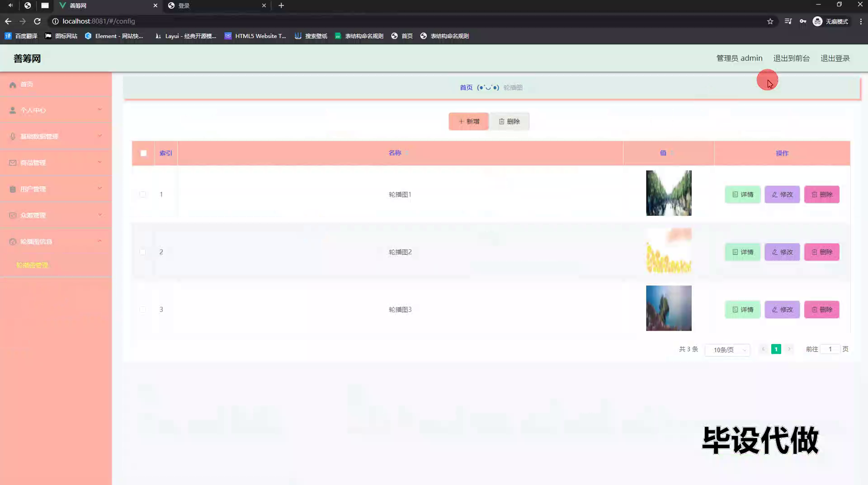Click the person icon beside 个人中心
868x485 pixels.
(13, 110)
